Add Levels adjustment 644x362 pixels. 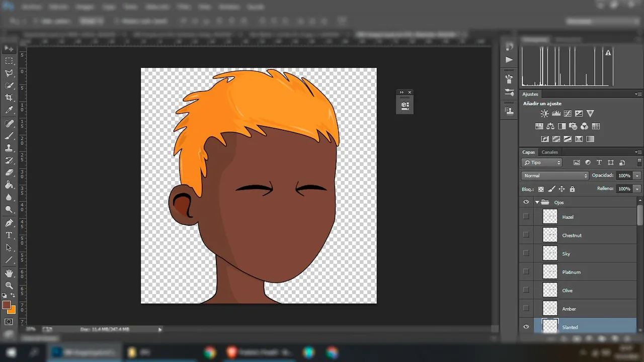click(556, 114)
